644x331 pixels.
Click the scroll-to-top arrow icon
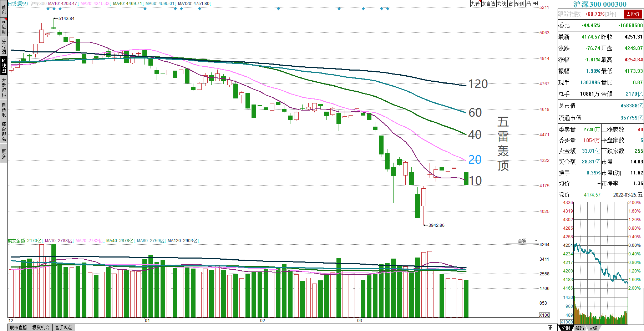pyautogui.click(x=550, y=327)
